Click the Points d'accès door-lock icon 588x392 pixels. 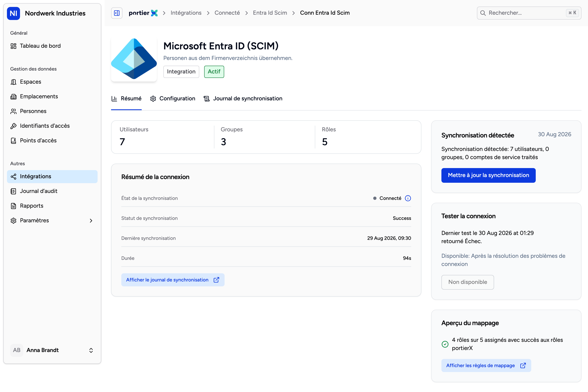13,141
